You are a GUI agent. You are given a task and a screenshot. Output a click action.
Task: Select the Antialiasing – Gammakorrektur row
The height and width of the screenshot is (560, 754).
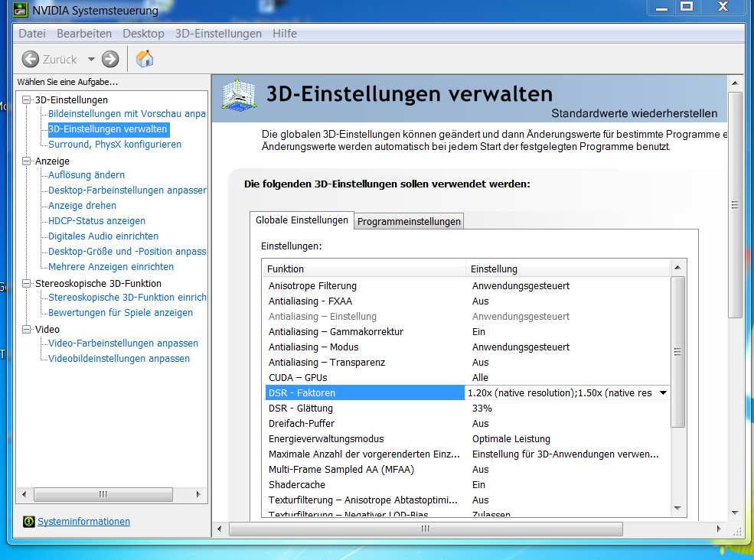tap(467, 332)
